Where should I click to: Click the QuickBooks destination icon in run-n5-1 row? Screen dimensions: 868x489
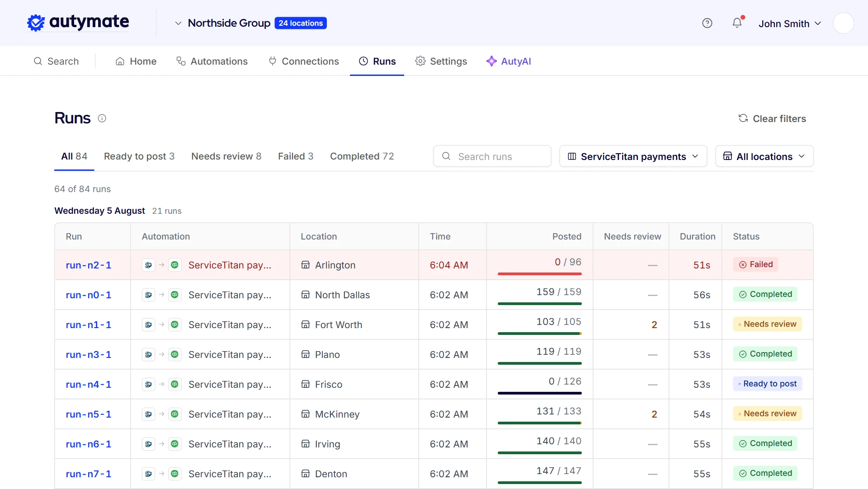[175, 414]
